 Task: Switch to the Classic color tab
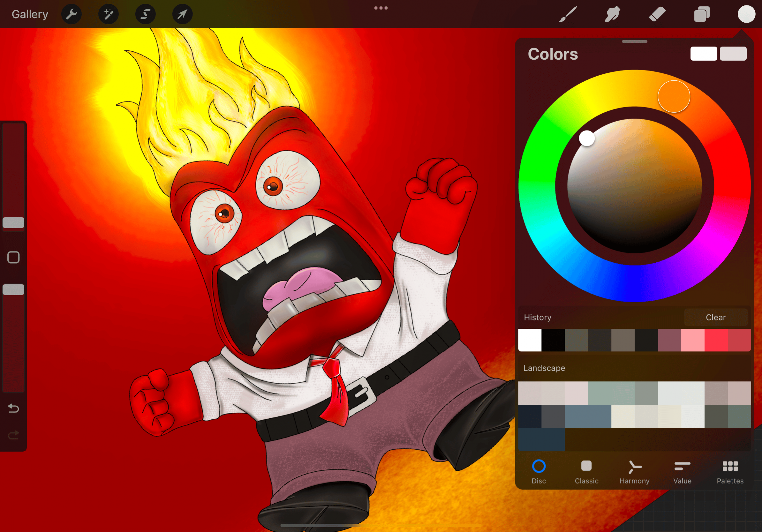[x=586, y=472]
